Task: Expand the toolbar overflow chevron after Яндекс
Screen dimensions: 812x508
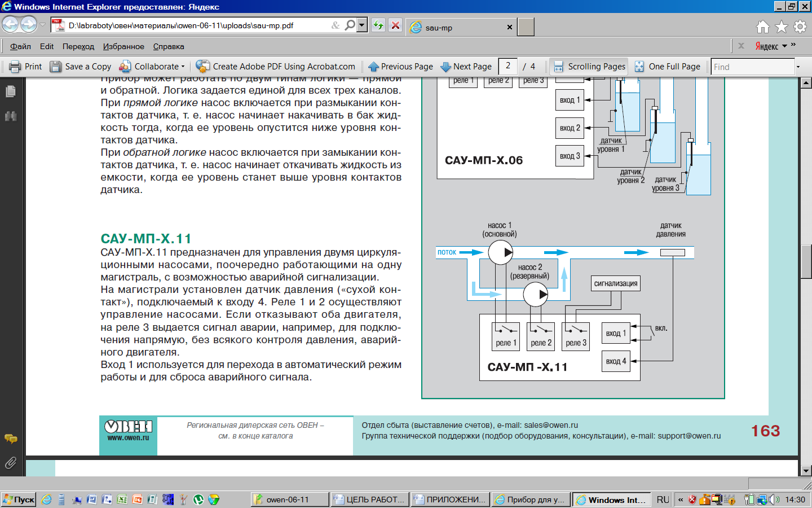Action: (x=793, y=45)
